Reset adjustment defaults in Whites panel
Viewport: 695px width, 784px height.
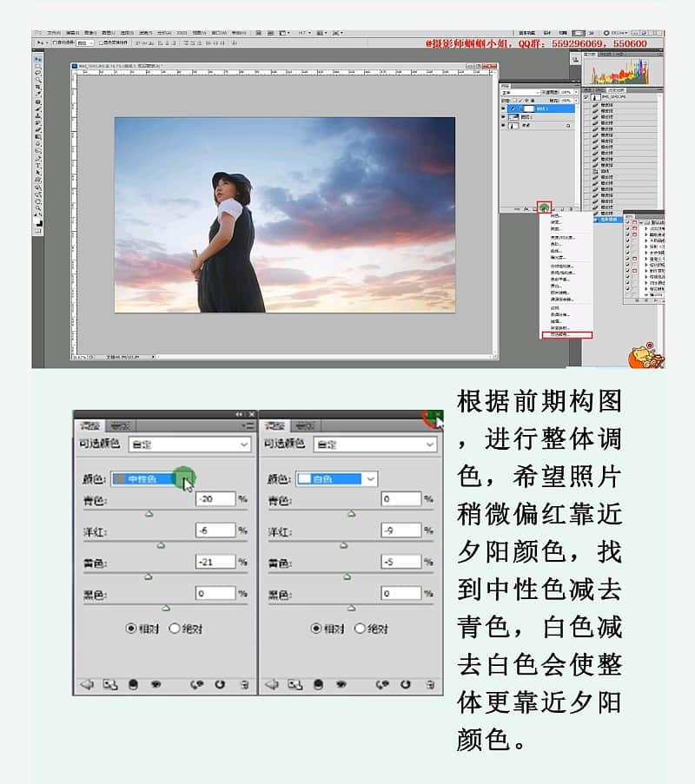pos(406,684)
